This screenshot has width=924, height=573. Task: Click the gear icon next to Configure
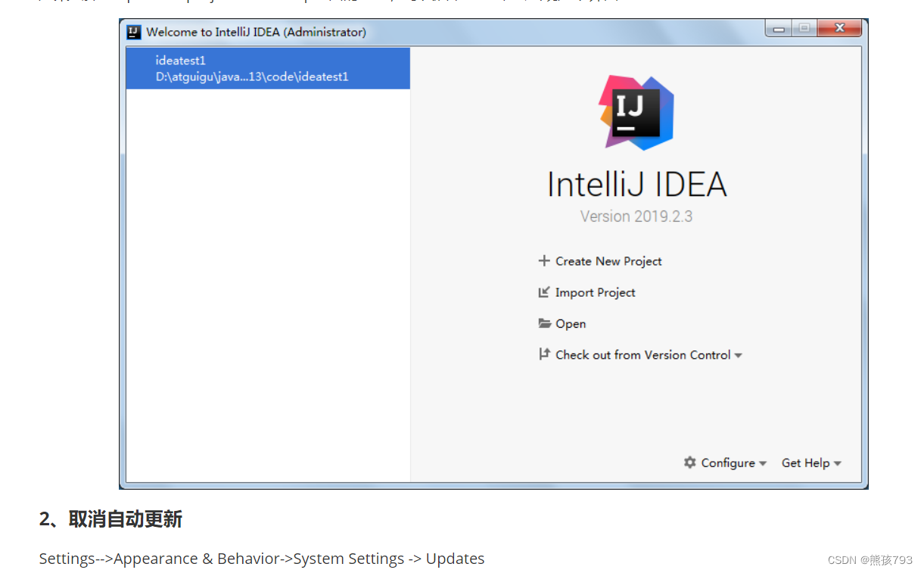(x=689, y=462)
